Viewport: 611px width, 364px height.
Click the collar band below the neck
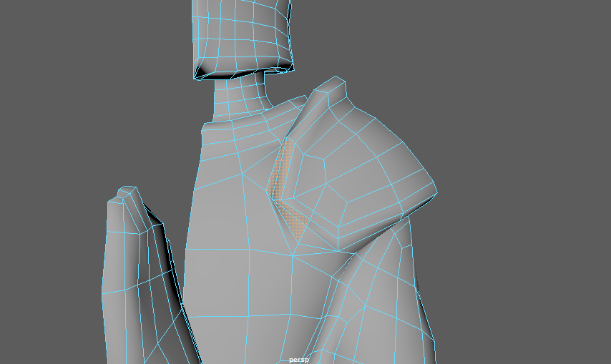click(250, 130)
